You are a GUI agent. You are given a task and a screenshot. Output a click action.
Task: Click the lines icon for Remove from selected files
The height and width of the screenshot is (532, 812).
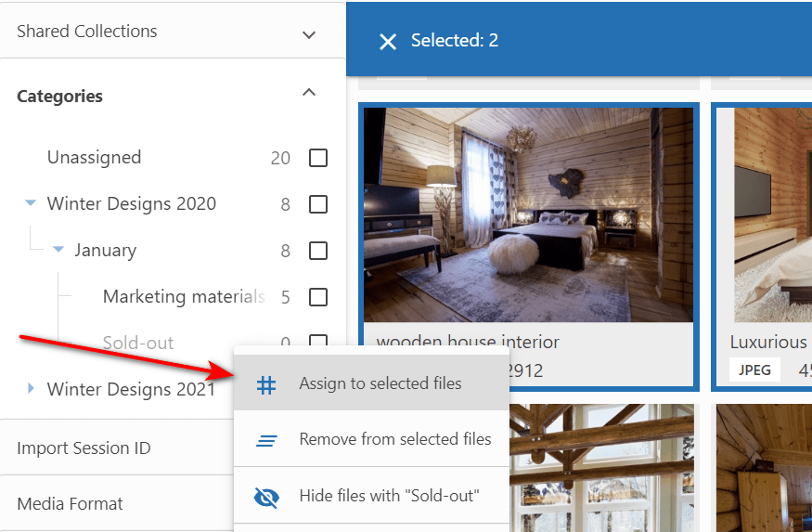266,440
